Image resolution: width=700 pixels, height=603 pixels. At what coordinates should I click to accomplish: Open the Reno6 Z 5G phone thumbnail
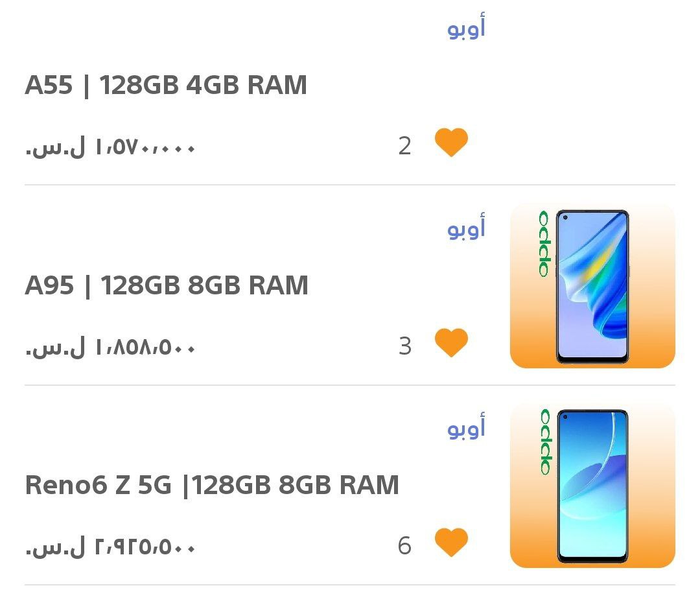(x=592, y=486)
